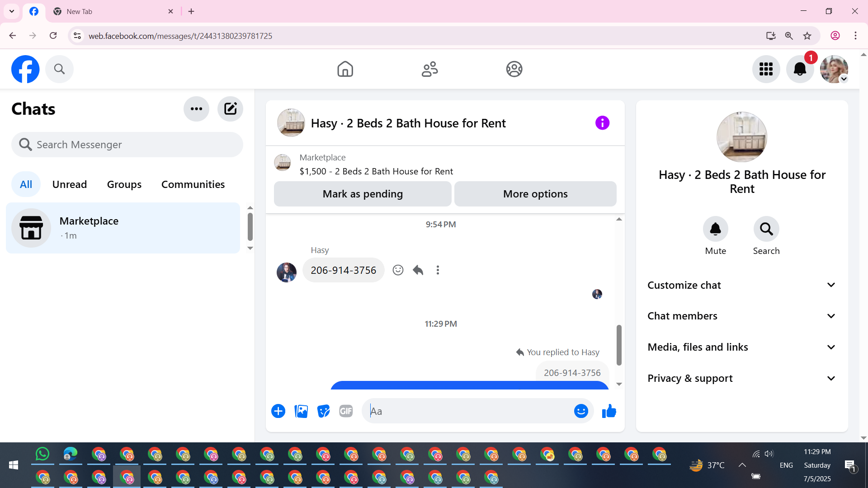The image size is (868, 488).
Task: React to Hasy's phone number message
Action: [398, 270]
